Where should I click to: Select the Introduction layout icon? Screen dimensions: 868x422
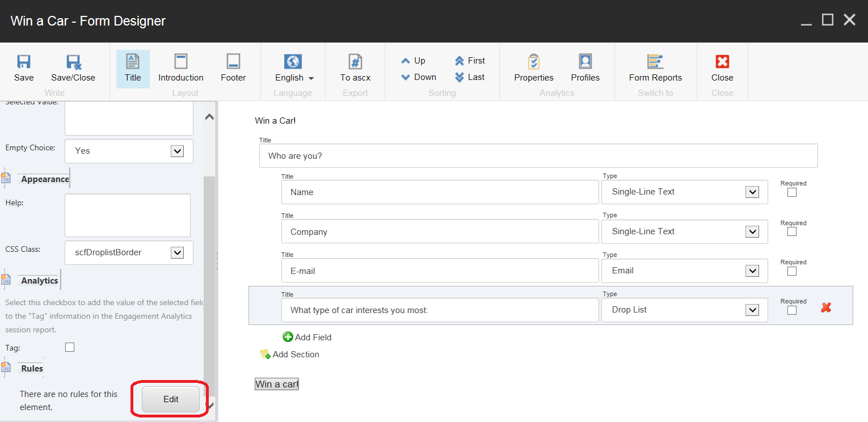pyautogui.click(x=180, y=62)
